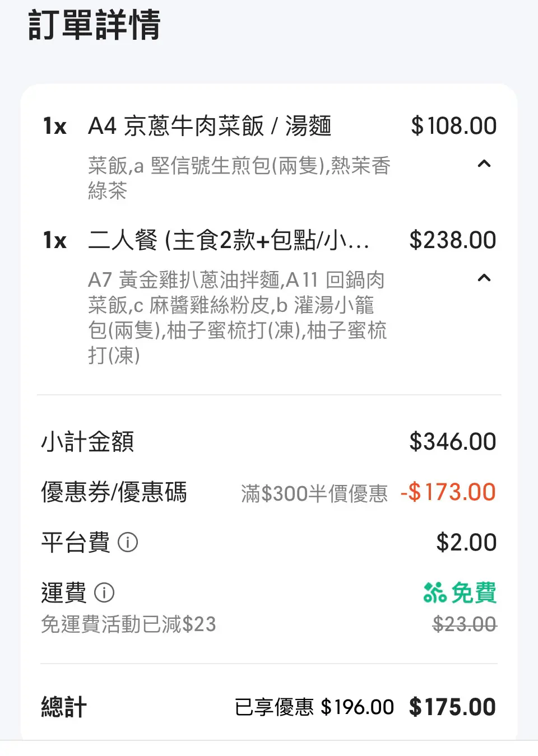Select the A4 京蔥牛肉菜飯 / 湯麵 item name

pyautogui.click(x=210, y=126)
